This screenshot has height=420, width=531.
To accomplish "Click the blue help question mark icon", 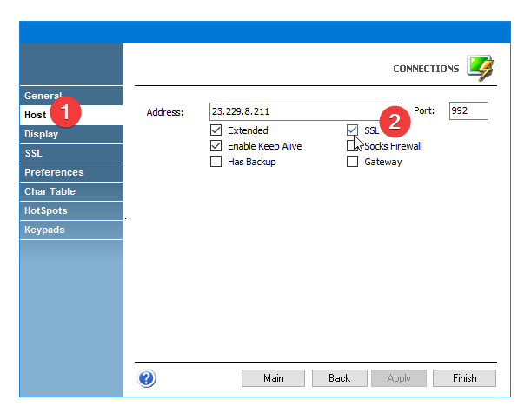I will coord(147,378).
